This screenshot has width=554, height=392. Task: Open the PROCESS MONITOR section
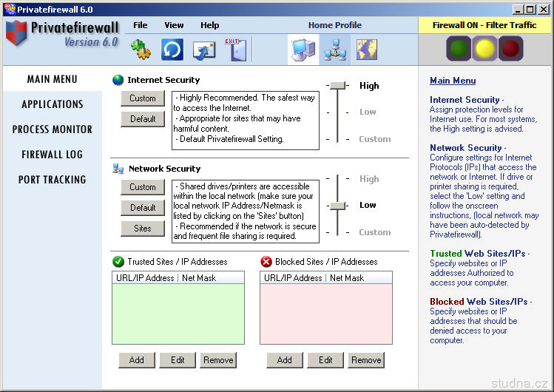53,129
